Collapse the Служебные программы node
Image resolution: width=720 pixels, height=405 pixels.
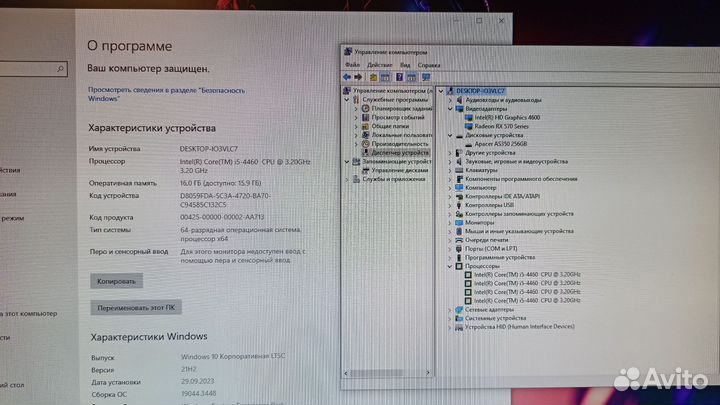pyautogui.click(x=347, y=100)
